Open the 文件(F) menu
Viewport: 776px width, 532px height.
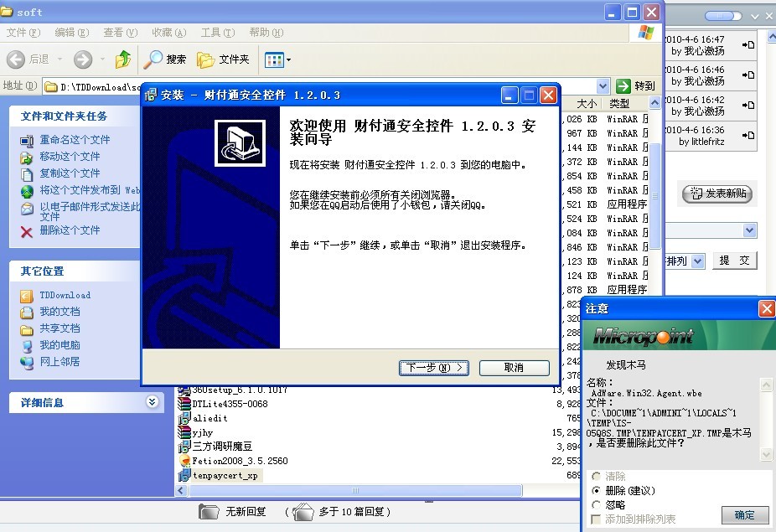coord(23,33)
